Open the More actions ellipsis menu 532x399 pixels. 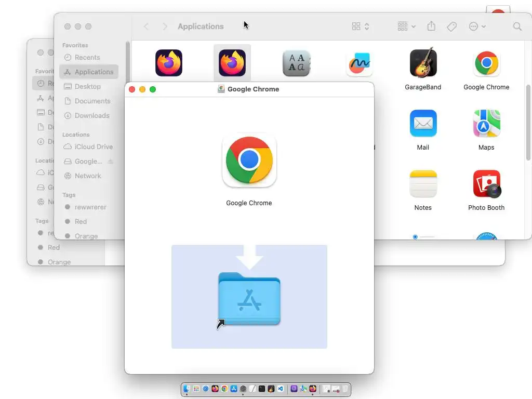(x=477, y=26)
